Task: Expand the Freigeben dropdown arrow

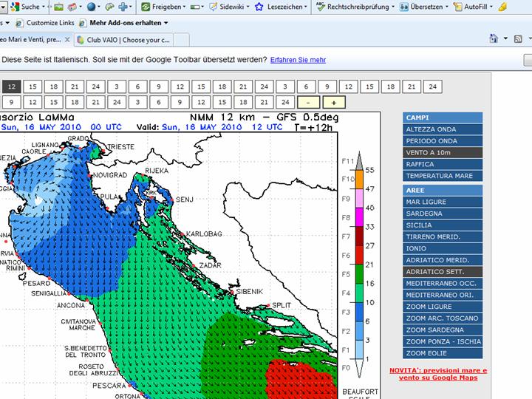Action: pos(184,7)
